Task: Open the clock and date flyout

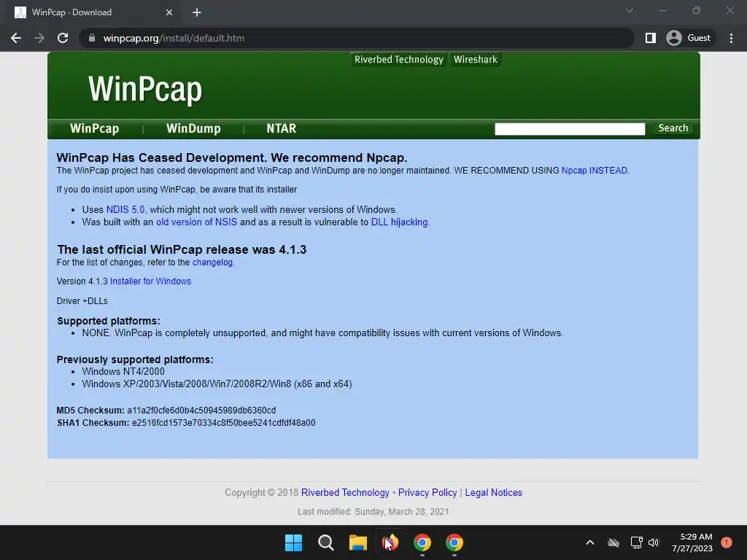Action: (x=692, y=542)
